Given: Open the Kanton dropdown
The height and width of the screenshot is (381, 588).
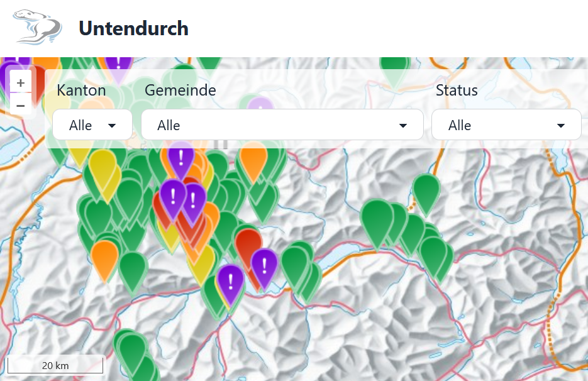Looking at the screenshot, I should [x=92, y=125].
